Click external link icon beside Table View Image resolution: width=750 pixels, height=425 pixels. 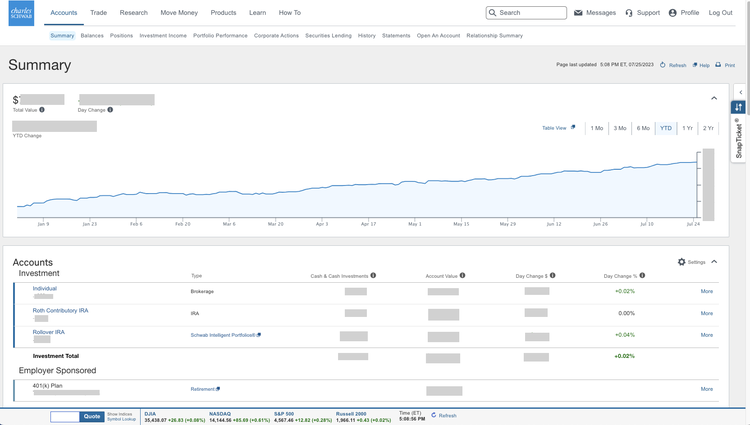point(573,127)
